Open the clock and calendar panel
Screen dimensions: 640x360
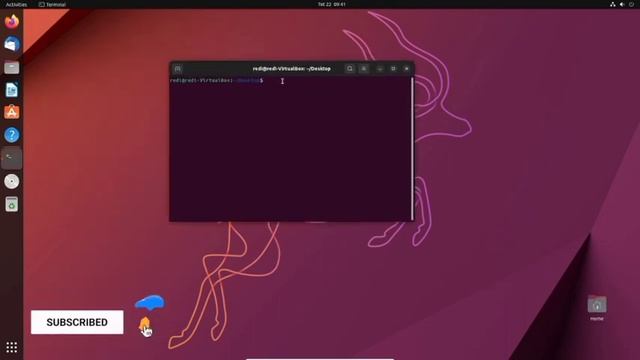pos(332,4)
